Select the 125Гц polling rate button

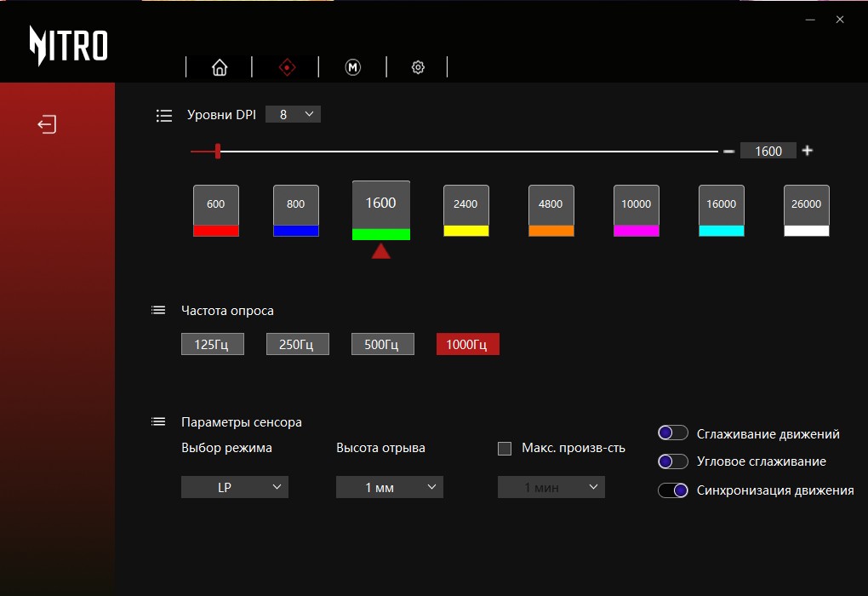212,344
